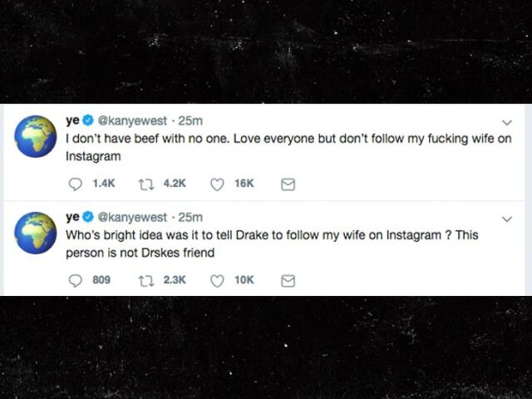Retweet the tweet showing 2.3K retweets
532x399 pixels.
[x=146, y=280]
